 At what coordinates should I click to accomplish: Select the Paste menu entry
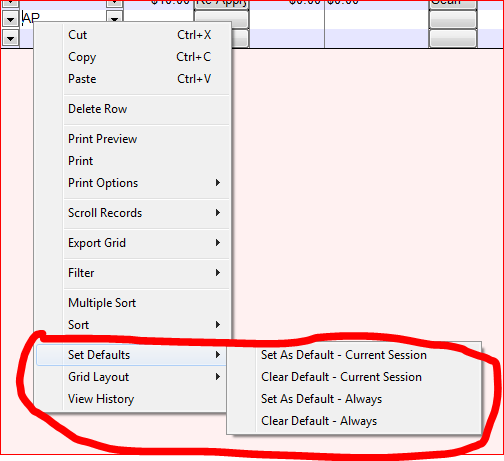[x=133, y=79]
